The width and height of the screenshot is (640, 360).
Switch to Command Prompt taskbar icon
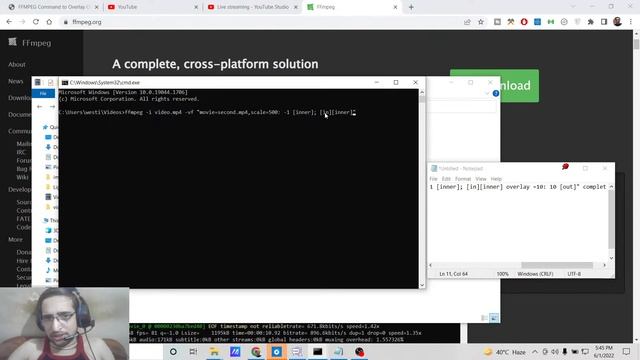pyautogui.click(x=318, y=352)
